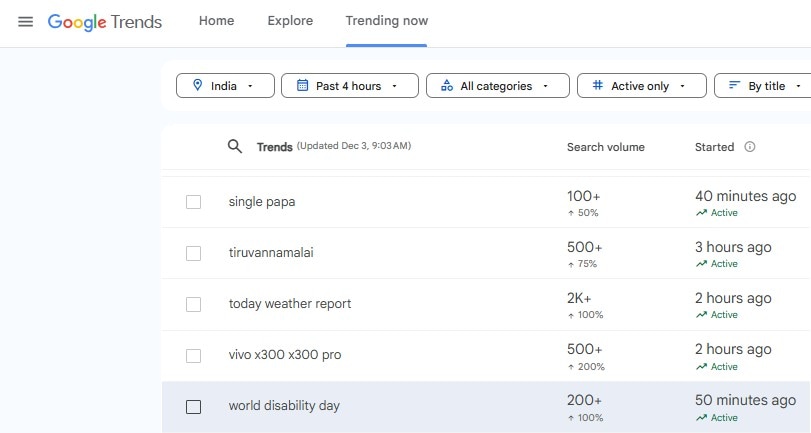Screen dimensions: 811x433
Task: Click the Google Trends logo
Action: [105, 22]
